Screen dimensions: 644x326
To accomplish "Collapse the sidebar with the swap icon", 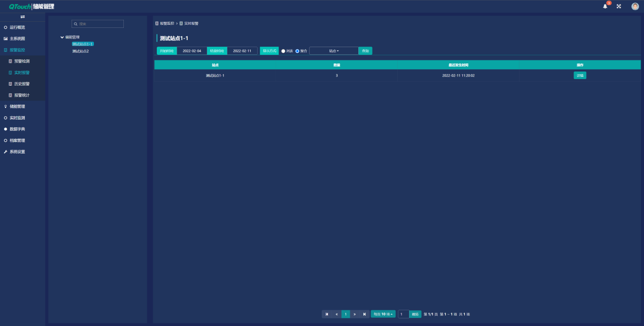I will (x=22, y=17).
